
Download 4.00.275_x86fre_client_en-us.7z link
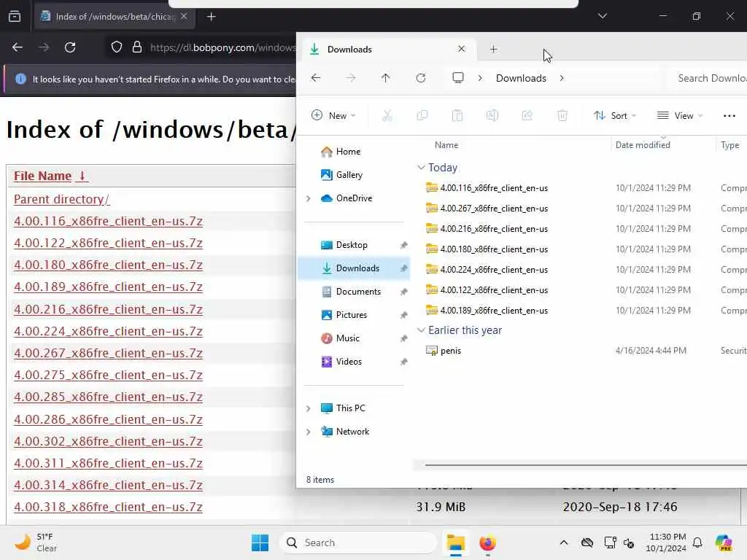[x=108, y=376]
